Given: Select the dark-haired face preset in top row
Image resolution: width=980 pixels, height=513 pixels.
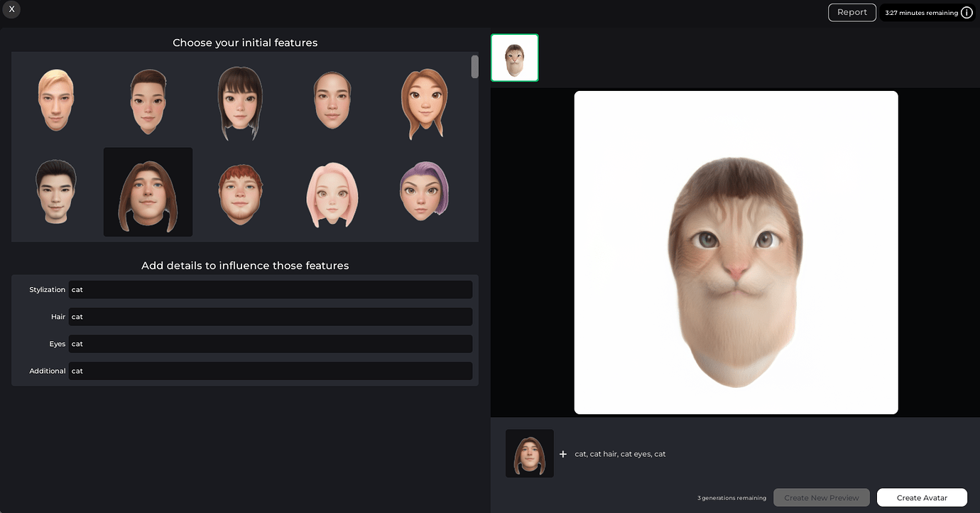Looking at the screenshot, I should click(x=148, y=99).
